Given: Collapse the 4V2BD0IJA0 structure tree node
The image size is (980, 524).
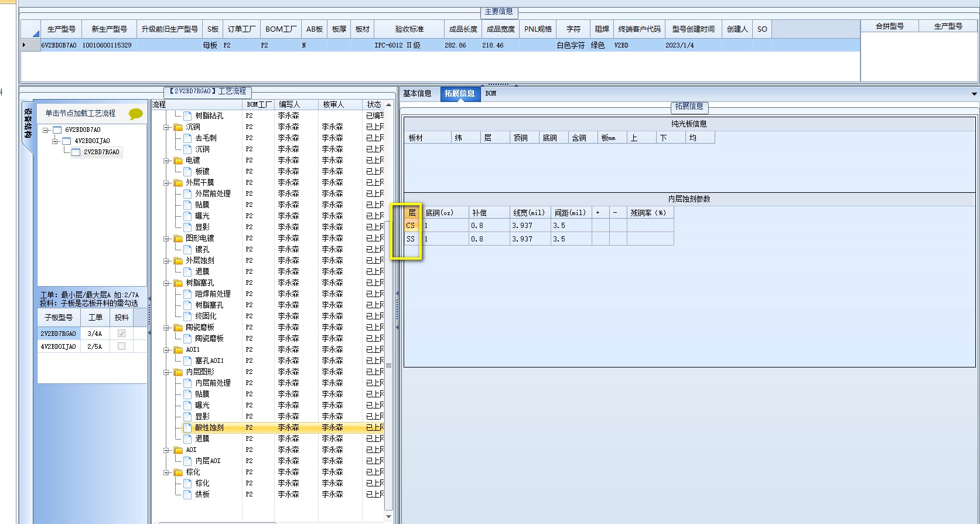Looking at the screenshot, I should [x=55, y=141].
